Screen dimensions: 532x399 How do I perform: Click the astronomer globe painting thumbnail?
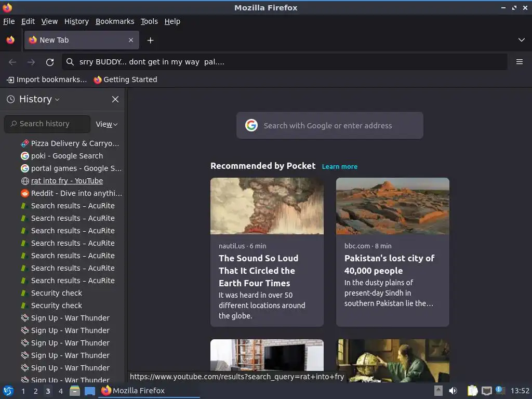coord(393,361)
